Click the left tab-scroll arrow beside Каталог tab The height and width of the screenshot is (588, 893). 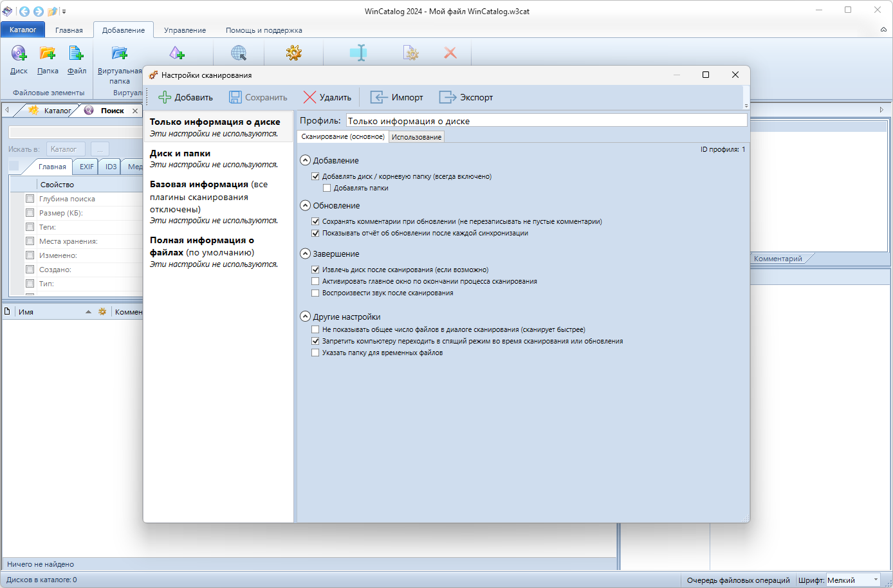[7, 110]
